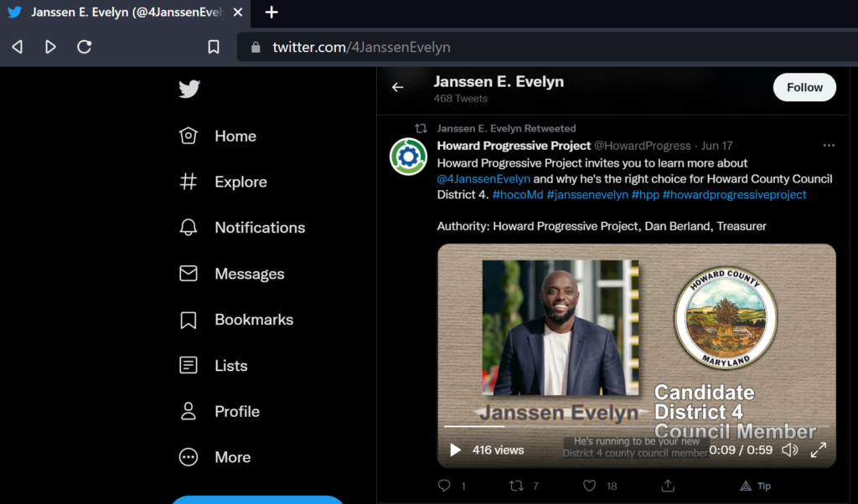Tip the author with the Tip icon
This screenshot has width=858, height=504.
tap(756, 486)
